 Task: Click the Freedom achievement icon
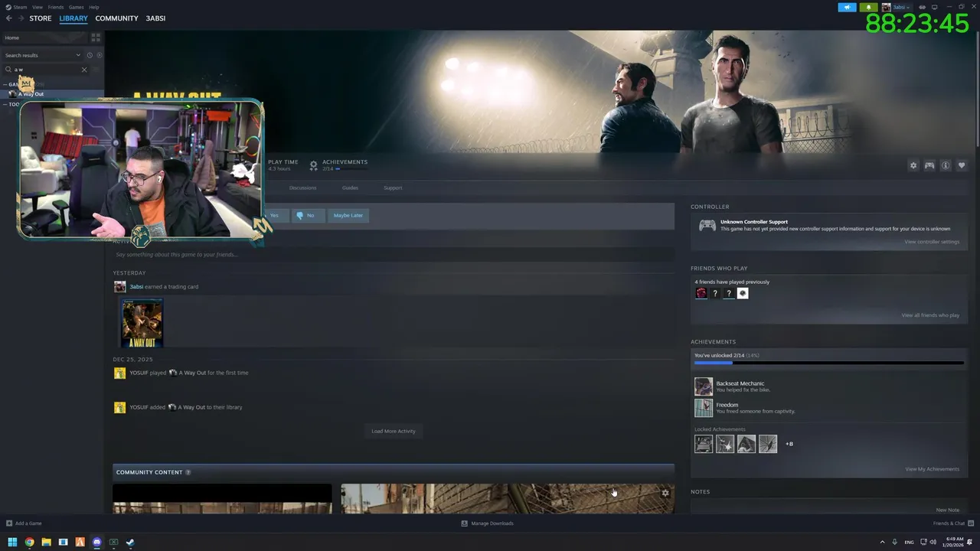704,408
